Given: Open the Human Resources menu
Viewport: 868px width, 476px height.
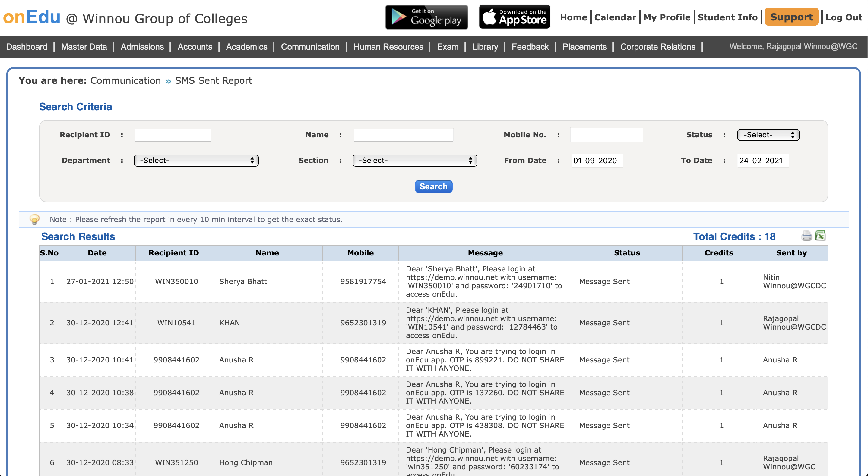Looking at the screenshot, I should (x=388, y=47).
